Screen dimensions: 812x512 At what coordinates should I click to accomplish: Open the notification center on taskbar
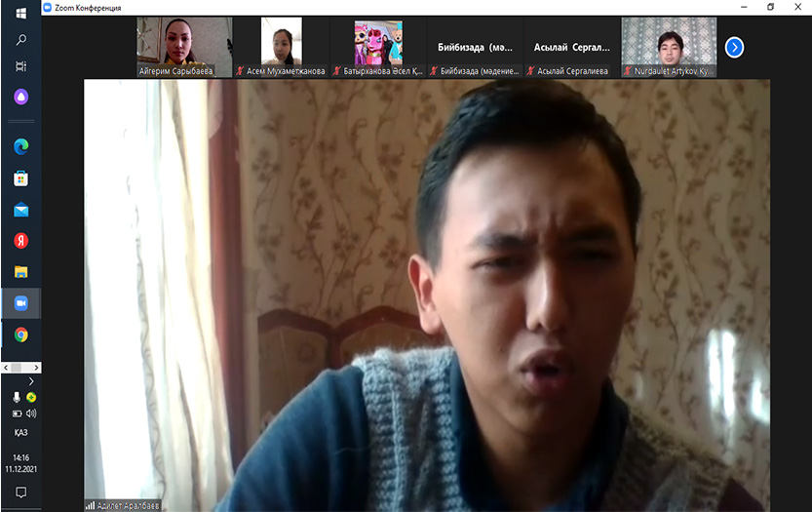pos(20,493)
